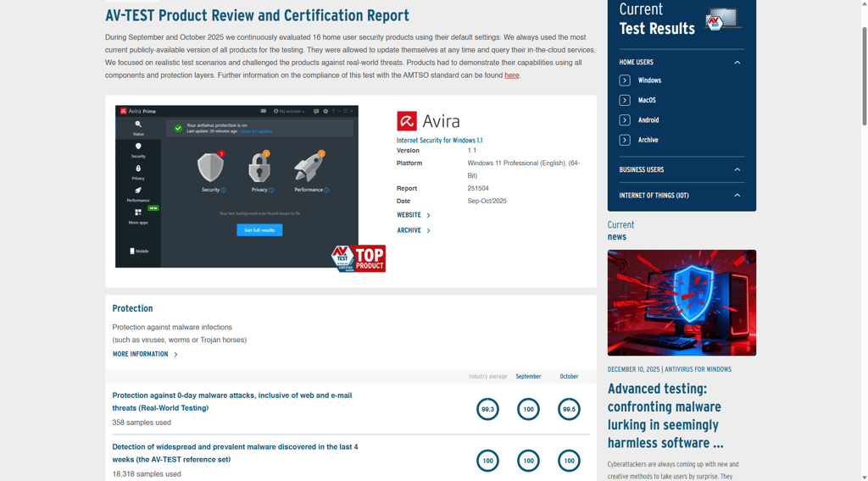Click the Security shield icon in Avira screenshot
The width and height of the screenshot is (868, 481).
(211, 167)
